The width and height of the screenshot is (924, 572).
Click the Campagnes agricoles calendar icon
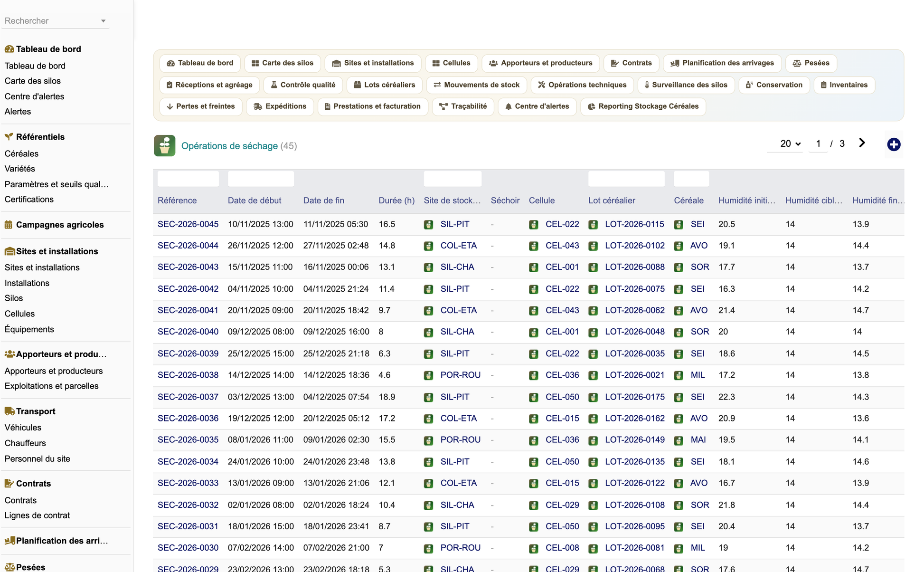pos(9,225)
